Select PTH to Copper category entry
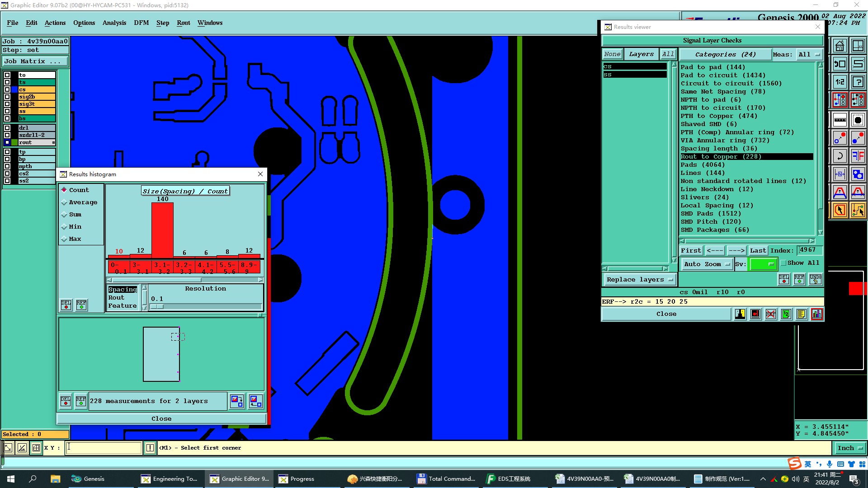Viewport: 868px width, 488px height. pos(719,116)
